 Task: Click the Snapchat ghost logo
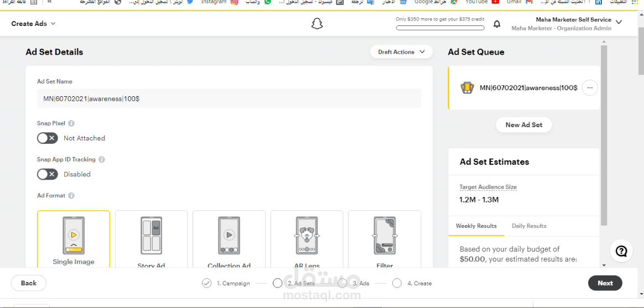pyautogui.click(x=317, y=24)
